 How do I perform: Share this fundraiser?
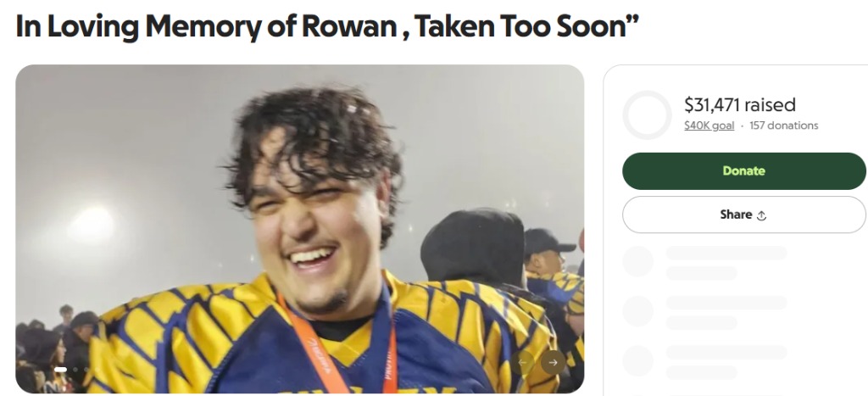[x=744, y=215]
